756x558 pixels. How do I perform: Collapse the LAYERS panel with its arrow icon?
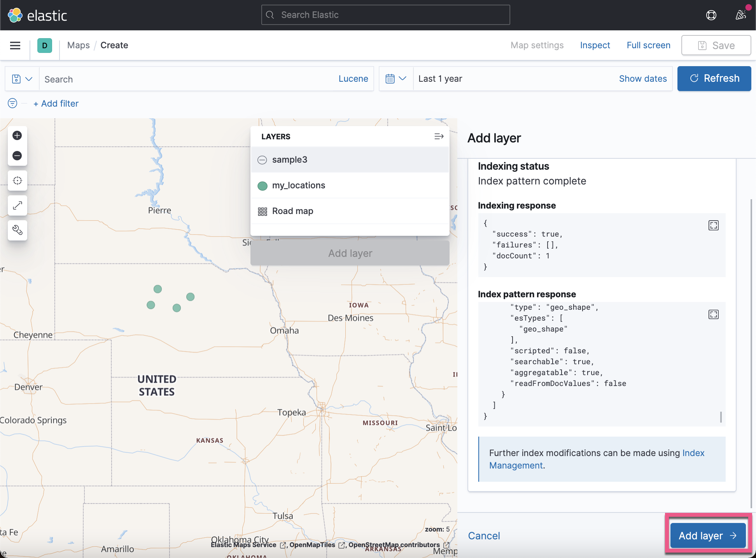(439, 136)
